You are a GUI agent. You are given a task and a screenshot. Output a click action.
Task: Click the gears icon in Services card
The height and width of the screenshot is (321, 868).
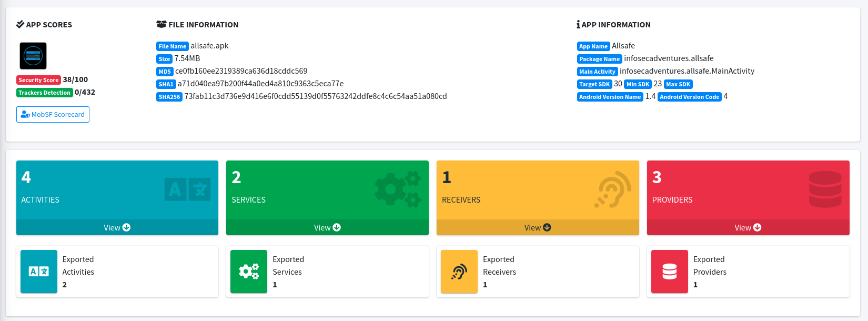coord(398,189)
